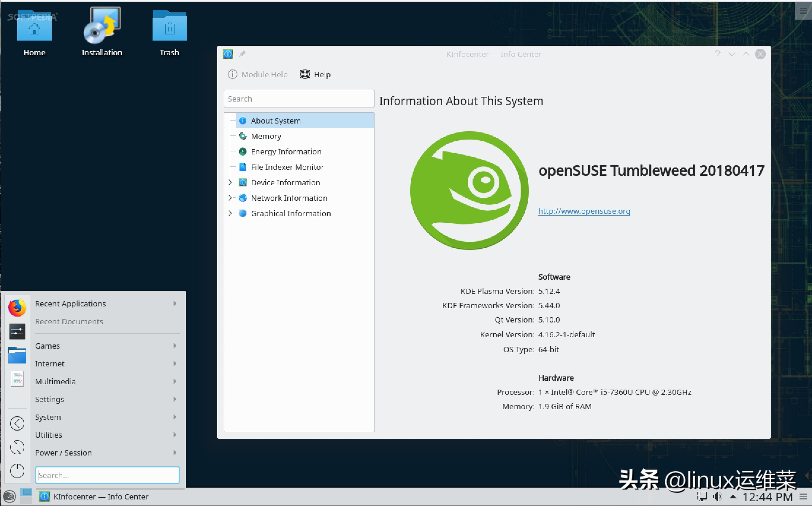Open Firefox from launcher favorites
This screenshot has width=812, height=506.
pos(17,307)
